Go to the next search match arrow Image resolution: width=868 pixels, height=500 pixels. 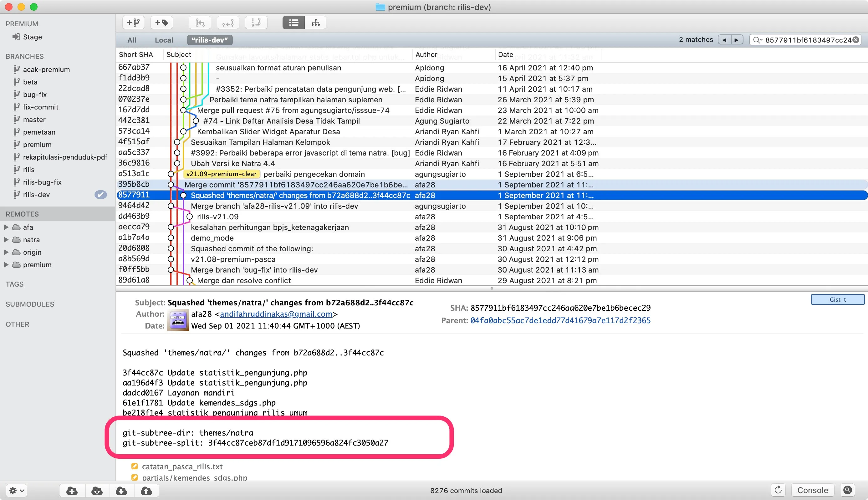(x=736, y=40)
